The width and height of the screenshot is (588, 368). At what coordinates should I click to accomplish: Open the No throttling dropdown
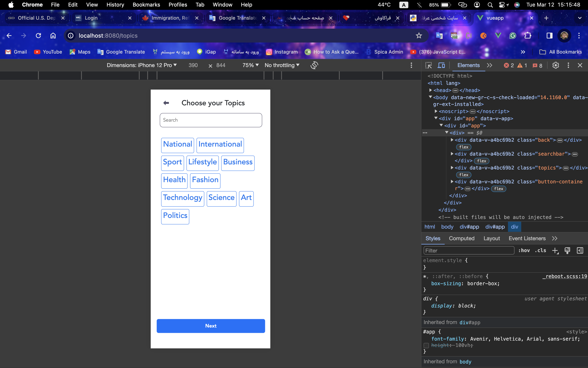282,65
